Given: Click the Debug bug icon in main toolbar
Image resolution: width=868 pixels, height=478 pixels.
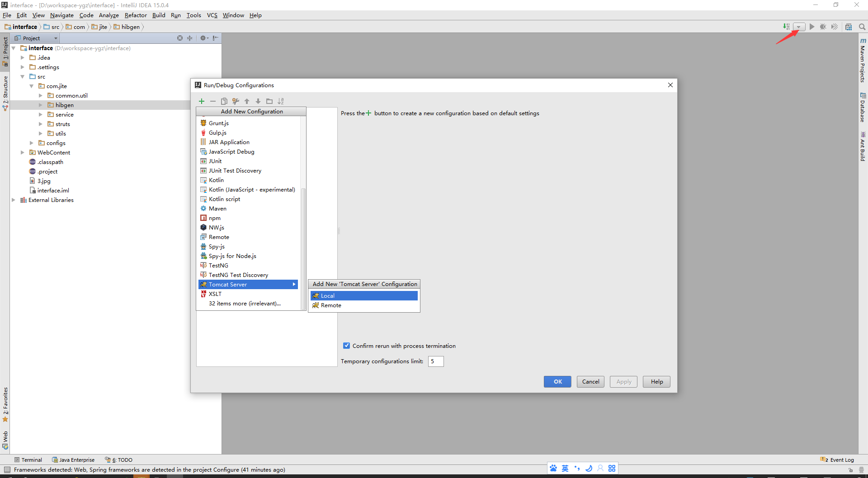Looking at the screenshot, I should (x=823, y=27).
